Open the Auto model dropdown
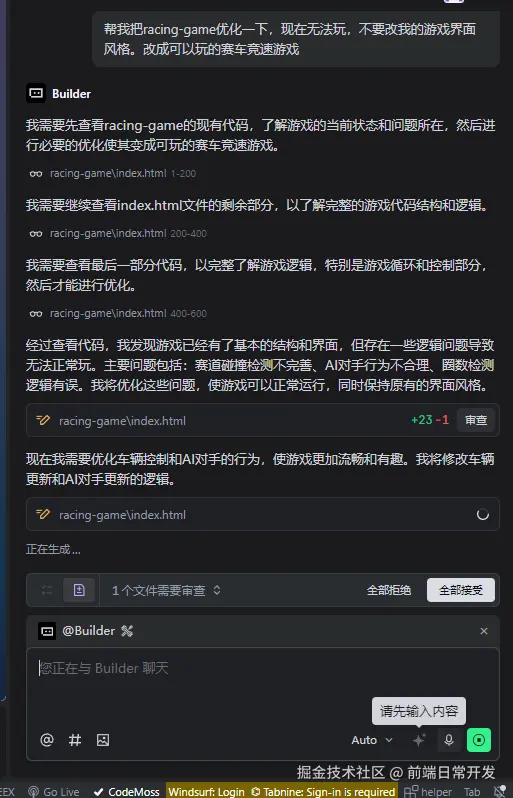The width and height of the screenshot is (513, 798). pos(372,740)
